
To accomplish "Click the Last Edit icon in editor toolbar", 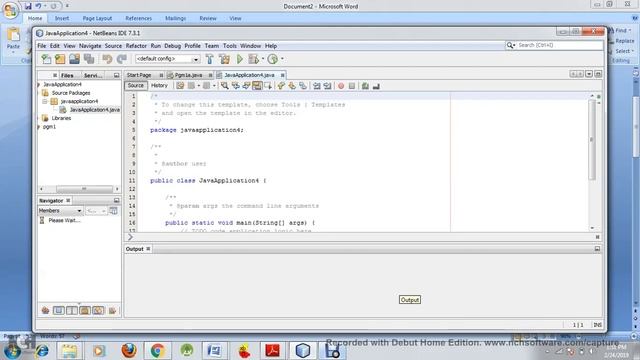I will point(180,86).
